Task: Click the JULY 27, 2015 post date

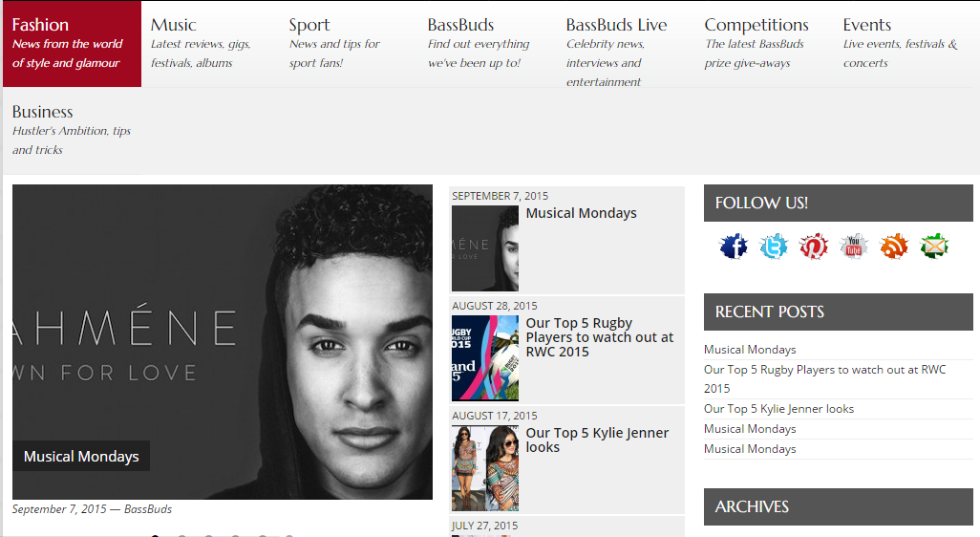Action: coord(485,526)
